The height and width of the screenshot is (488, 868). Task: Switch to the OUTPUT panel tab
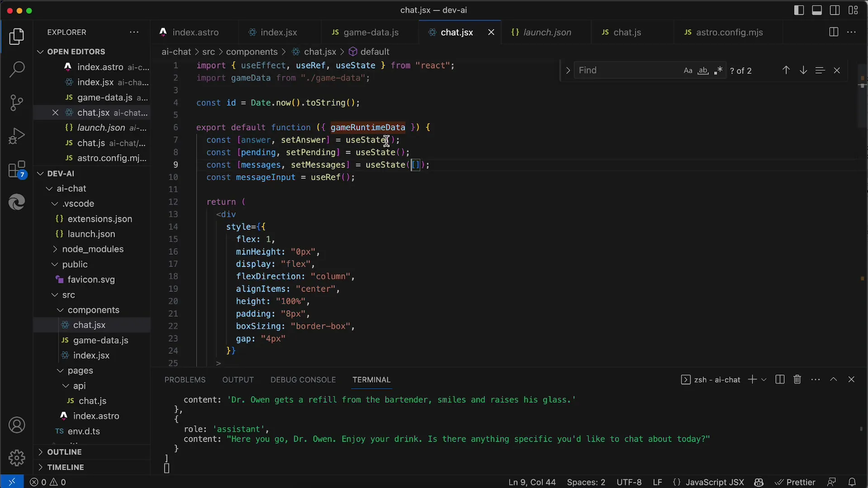point(238,380)
